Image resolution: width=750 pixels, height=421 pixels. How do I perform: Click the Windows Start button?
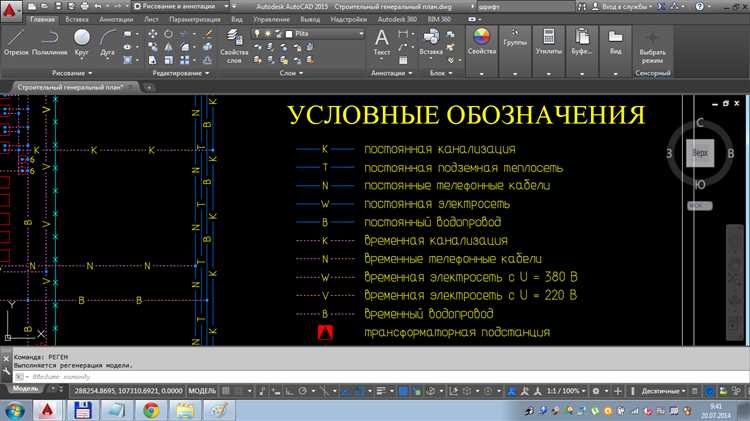14,410
